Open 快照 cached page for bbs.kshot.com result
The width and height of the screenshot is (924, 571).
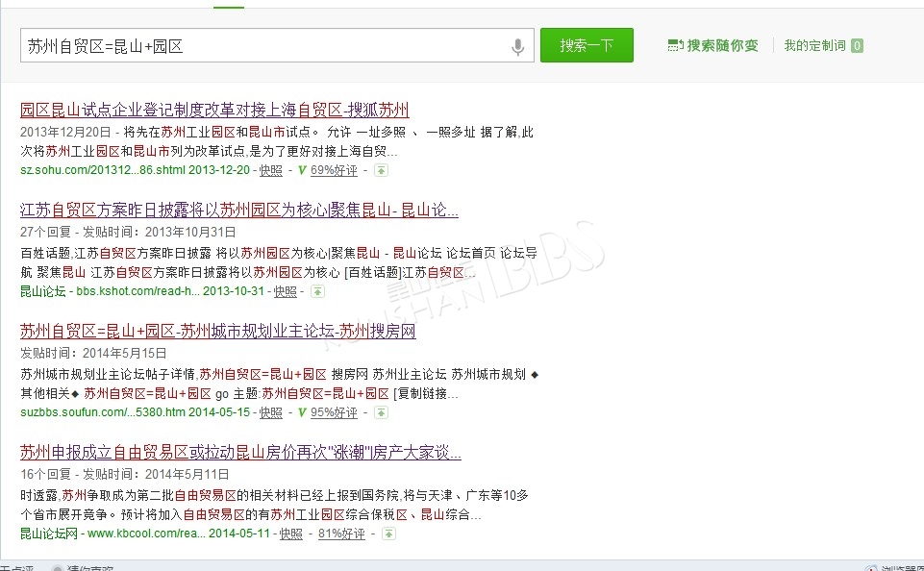click(286, 291)
